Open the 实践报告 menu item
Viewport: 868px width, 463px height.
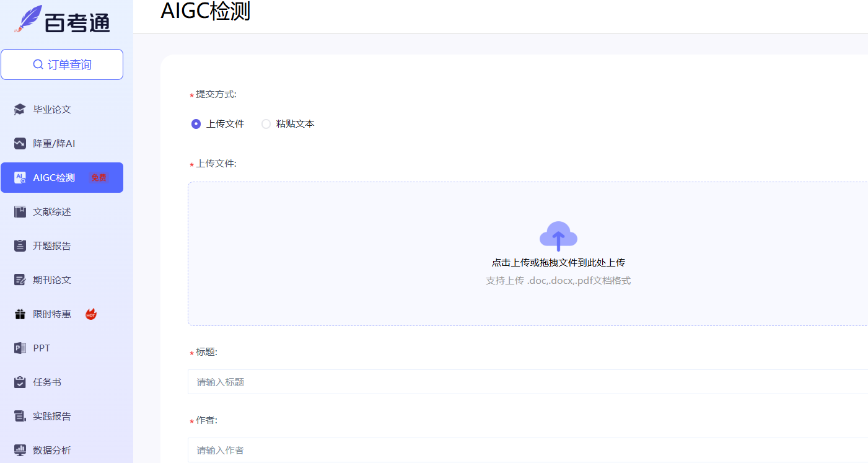tap(62, 417)
